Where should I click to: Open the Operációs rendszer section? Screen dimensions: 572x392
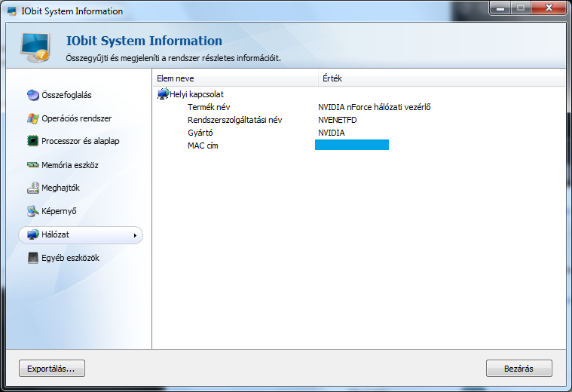[77, 118]
